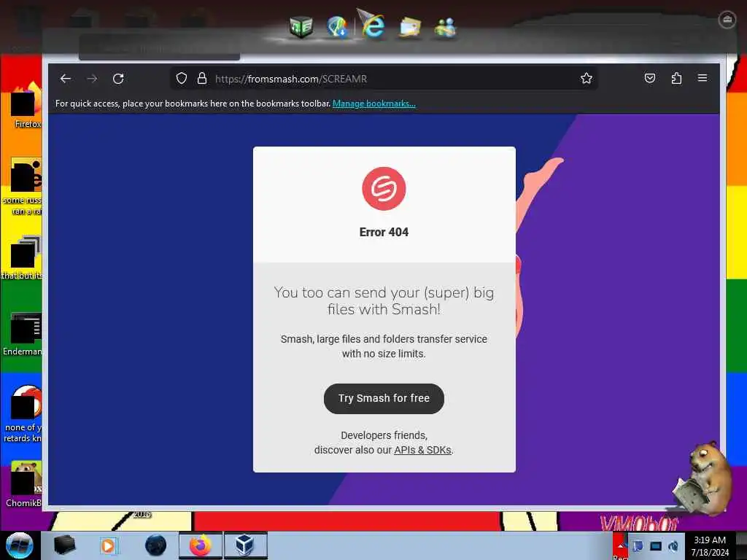Click the Try Smash for free button
Image resolution: width=747 pixels, height=560 pixels.
click(x=384, y=399)
